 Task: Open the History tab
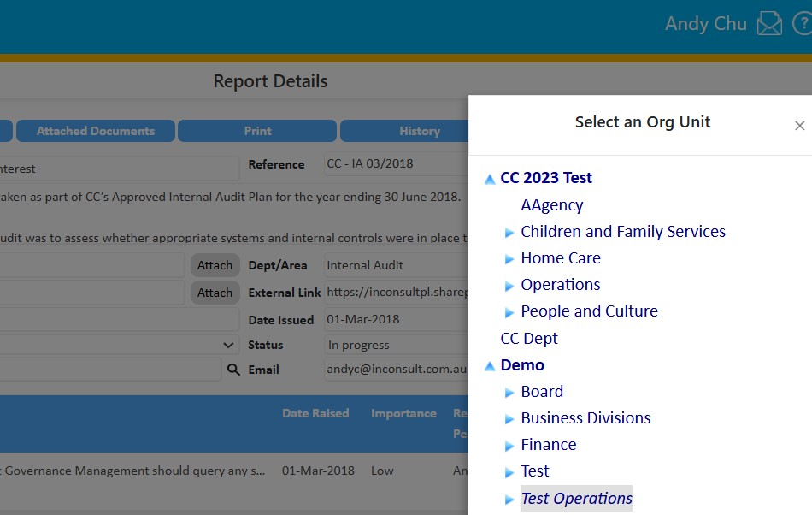coord(419,131)
